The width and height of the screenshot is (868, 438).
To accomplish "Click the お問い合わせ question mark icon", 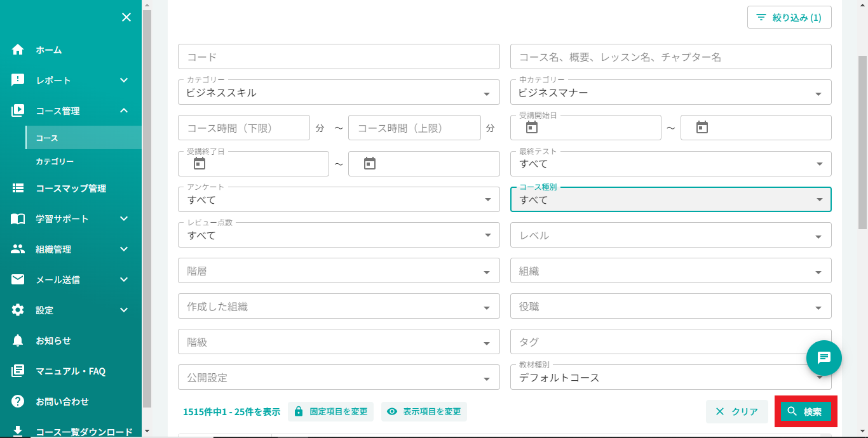I will click(18, 401).
